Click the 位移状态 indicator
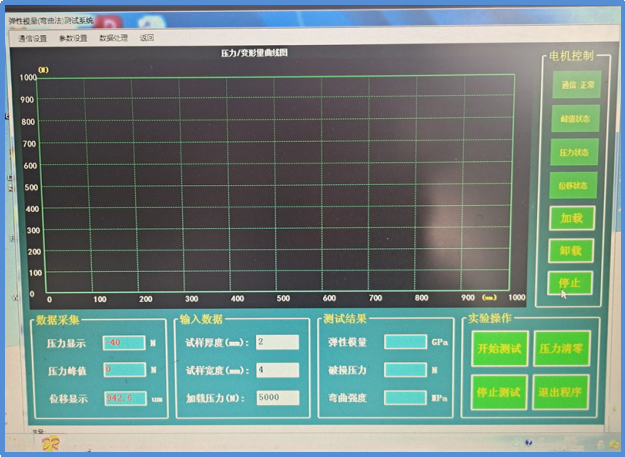 (x=574, y=185)
